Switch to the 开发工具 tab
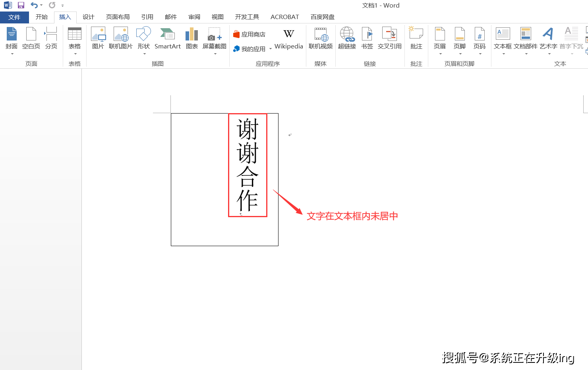The image size is (588, 370). (x=247, y=17)
